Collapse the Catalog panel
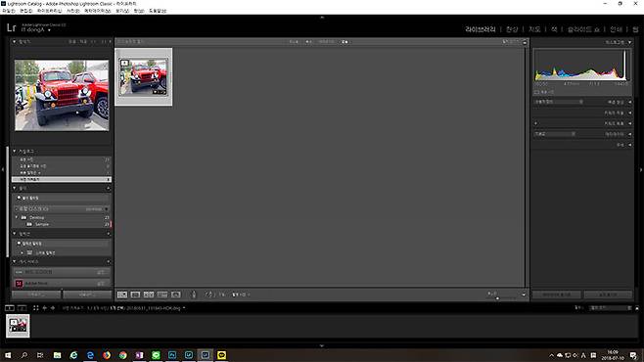 (x=15, y=151)
